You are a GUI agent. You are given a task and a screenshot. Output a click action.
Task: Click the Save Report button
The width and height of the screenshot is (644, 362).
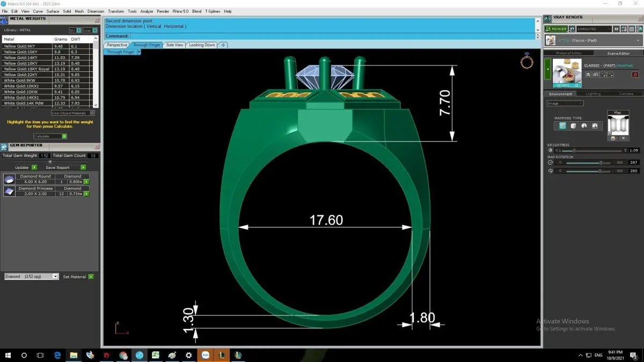click(x=65, y=167)
